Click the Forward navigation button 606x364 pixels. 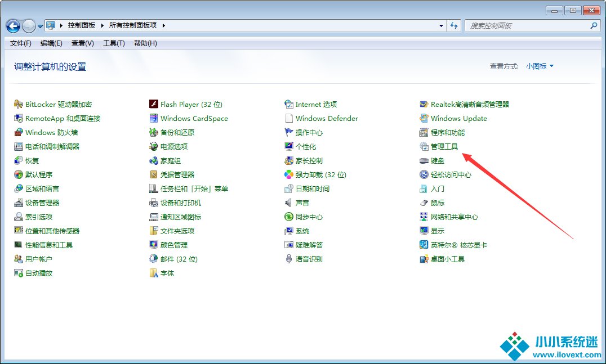(29, 26)
